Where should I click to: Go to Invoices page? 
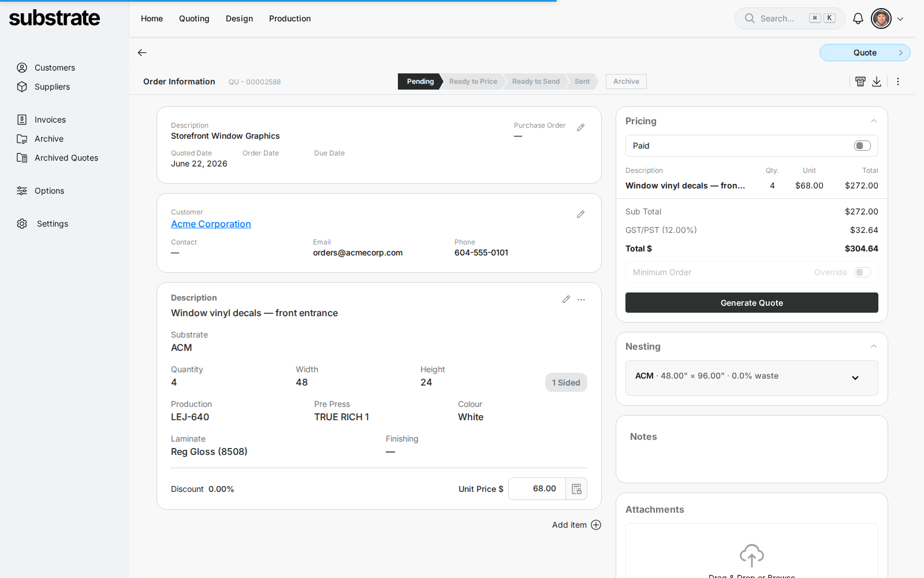42,120
